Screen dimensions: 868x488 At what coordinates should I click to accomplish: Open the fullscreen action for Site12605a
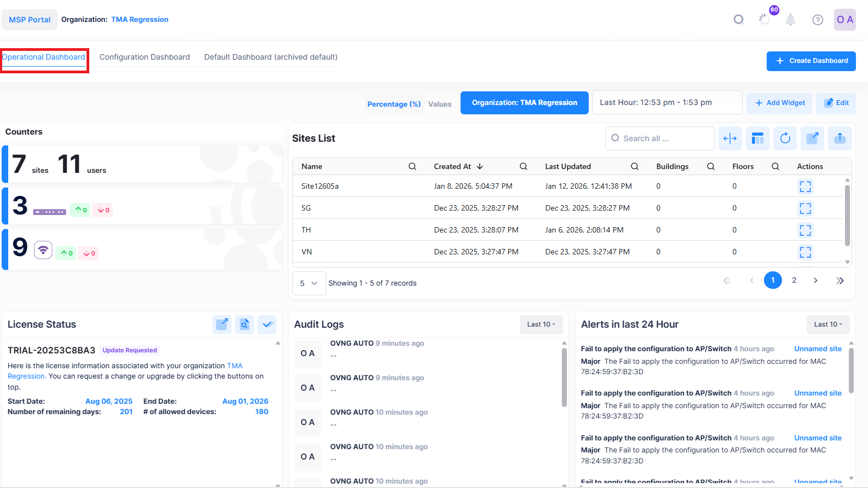(805, 187)
